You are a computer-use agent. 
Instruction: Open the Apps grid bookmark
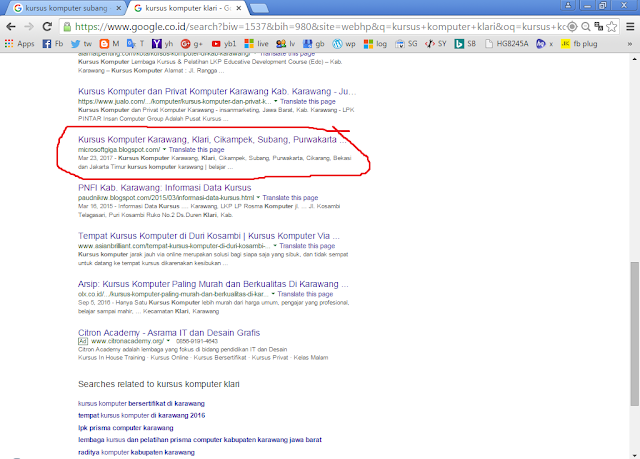[x=19, y=44]
